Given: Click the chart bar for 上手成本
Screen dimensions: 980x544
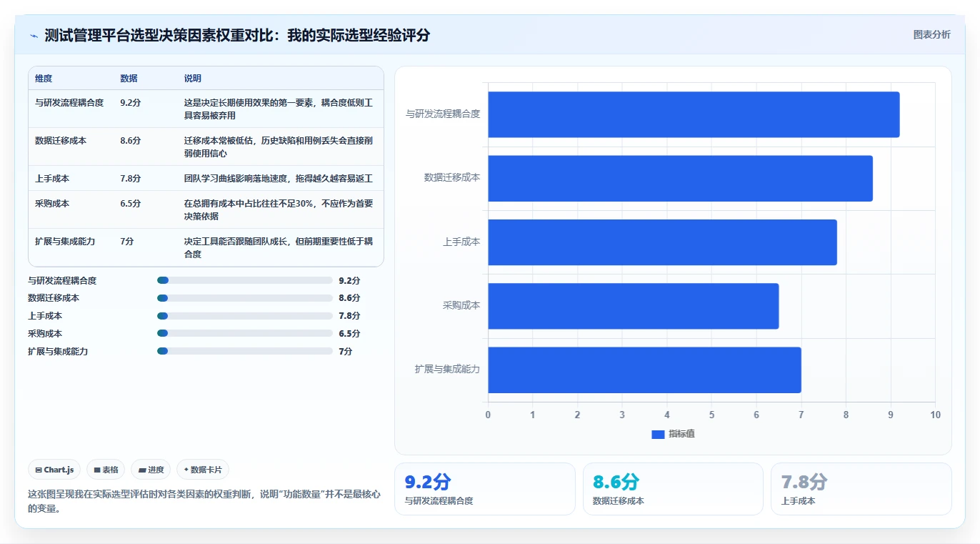Looking at the screenshot, I should [x=662, y=242].
